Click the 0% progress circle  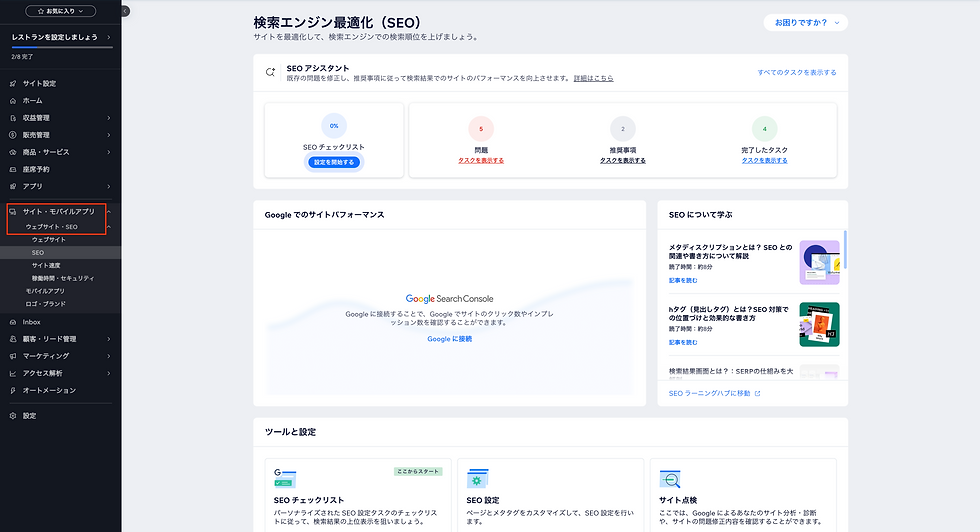[x=334, y=126]
